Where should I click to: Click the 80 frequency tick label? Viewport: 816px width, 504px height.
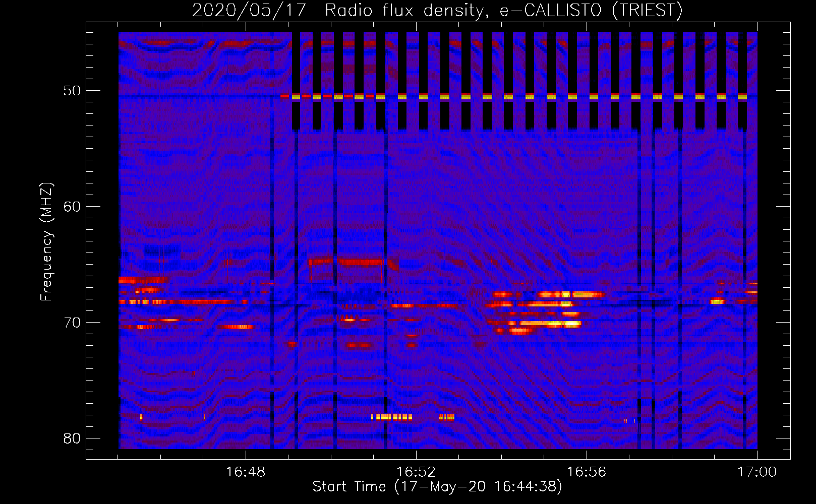(72, 438)
